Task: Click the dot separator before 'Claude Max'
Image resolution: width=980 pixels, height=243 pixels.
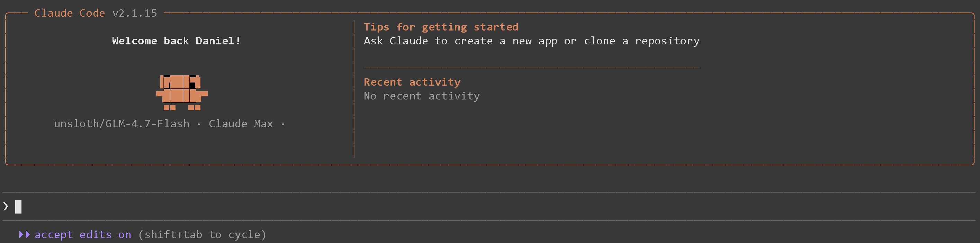Action: pyautogui.click(x=199, y=124)
